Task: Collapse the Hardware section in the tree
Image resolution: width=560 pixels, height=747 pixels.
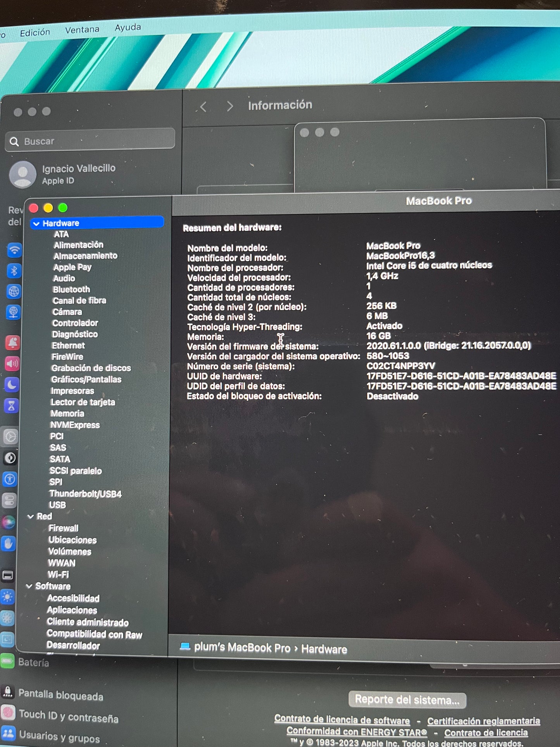Action: 36,224
